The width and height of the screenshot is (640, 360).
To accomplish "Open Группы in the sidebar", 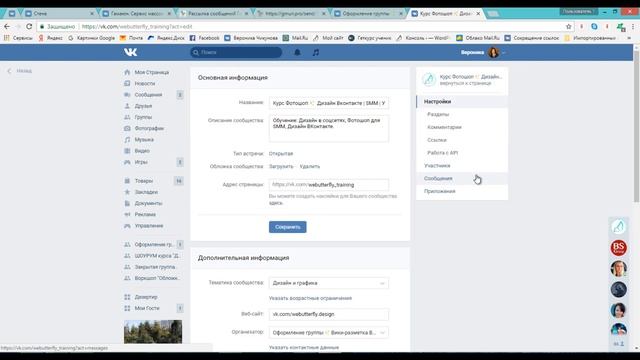I will click(143, 117).
